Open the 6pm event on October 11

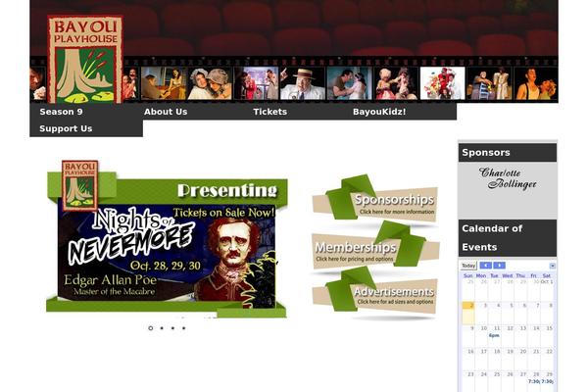coord(494,335)
